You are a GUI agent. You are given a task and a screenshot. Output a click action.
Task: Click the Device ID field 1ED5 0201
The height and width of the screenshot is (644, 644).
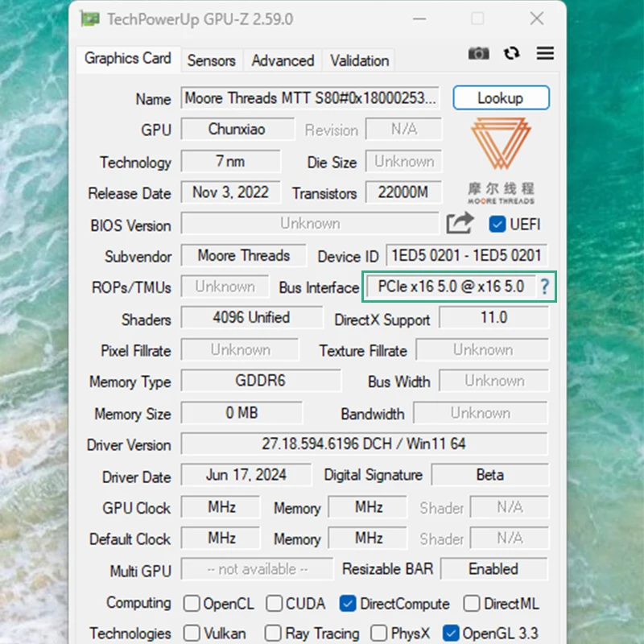(x=467, y=255)
